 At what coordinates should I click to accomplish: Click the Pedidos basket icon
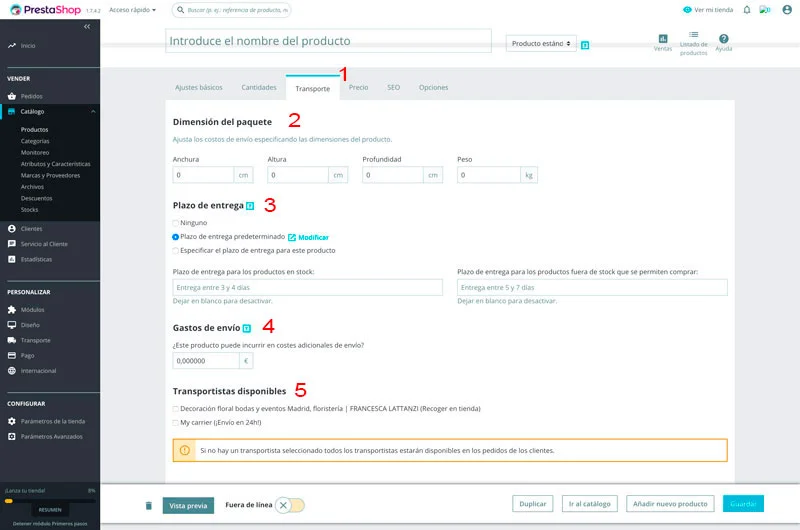pos(12,96)
